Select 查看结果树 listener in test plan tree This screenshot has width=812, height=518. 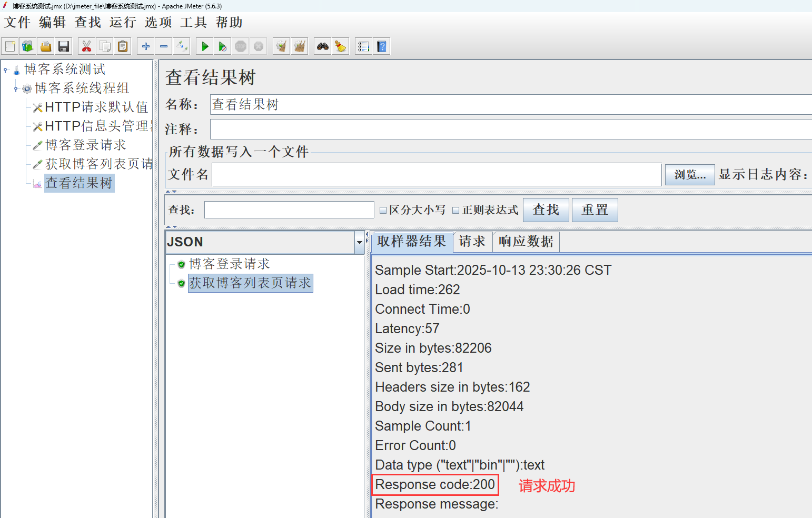(79, 183)
